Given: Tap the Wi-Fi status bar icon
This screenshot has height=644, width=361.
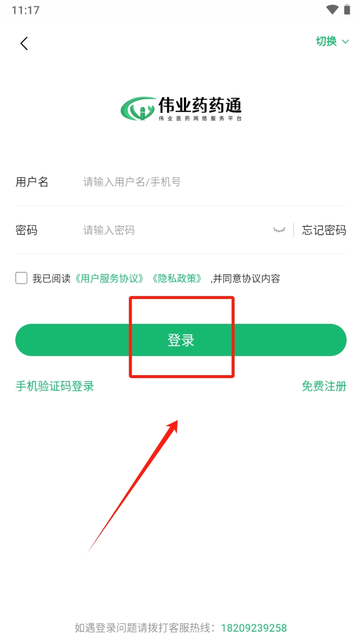Looking at the screenshot, I should [x=332, y=9].
